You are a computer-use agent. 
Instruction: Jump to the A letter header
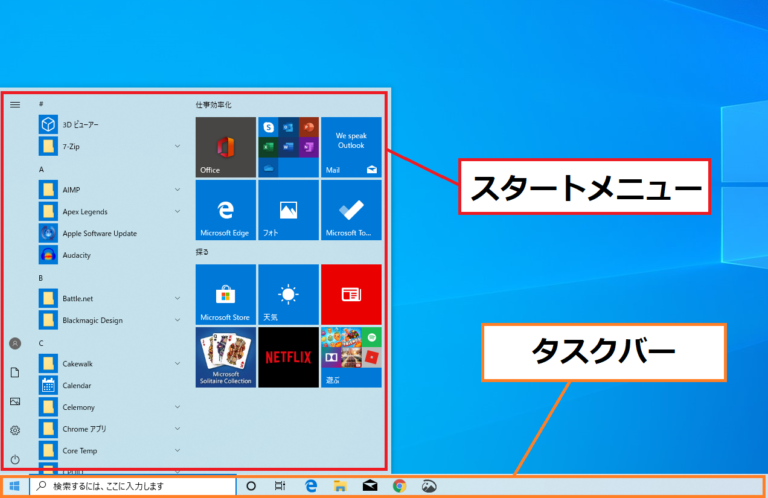coord(41,169)
